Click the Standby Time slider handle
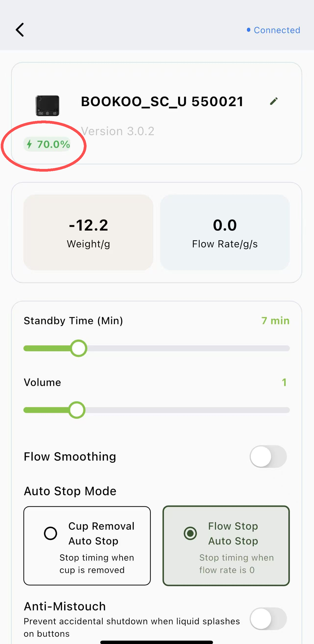This screenshot has width=314, height=644. pyautogui.click(x=78, y=348)
